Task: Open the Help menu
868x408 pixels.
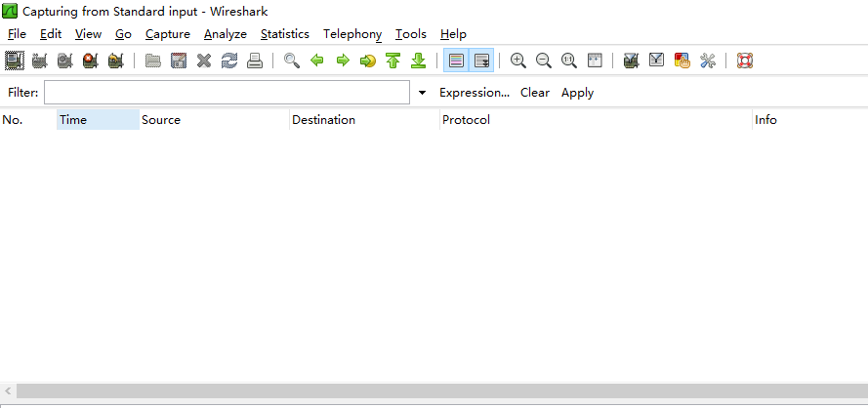Action: coord(453,34)
